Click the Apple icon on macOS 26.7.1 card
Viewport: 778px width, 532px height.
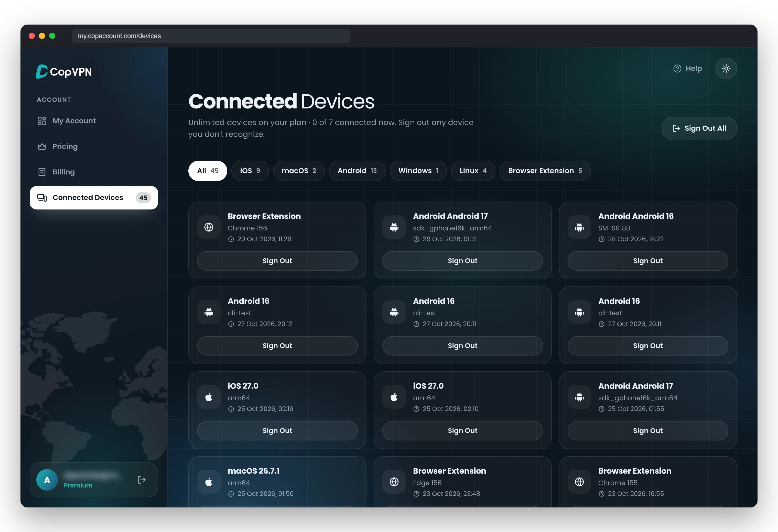[x=209, y=482]
